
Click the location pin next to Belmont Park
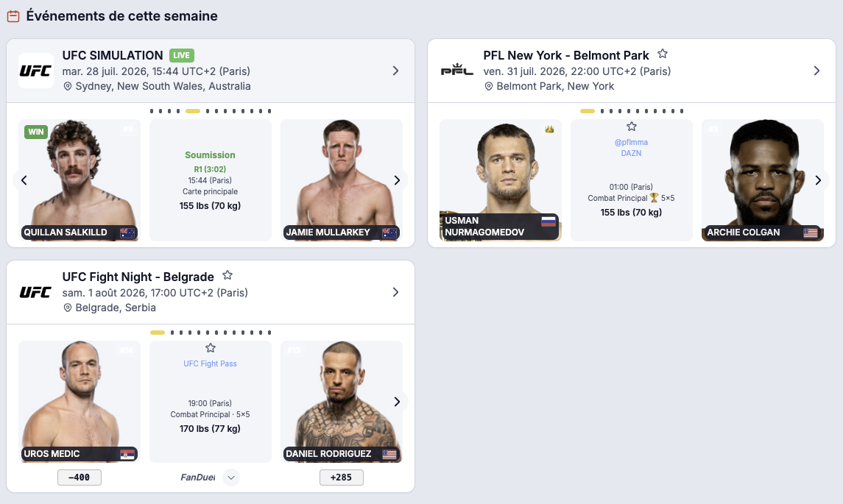click(x=489, y=86)
